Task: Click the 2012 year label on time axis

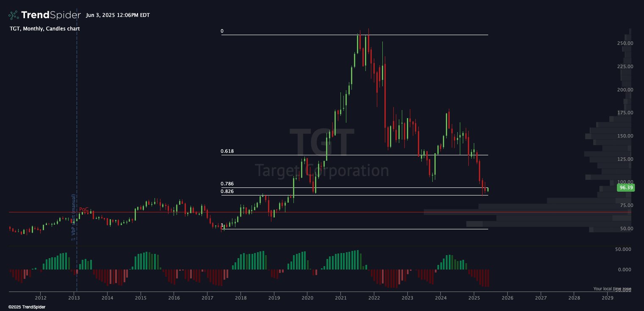Action: coord(41,298)
